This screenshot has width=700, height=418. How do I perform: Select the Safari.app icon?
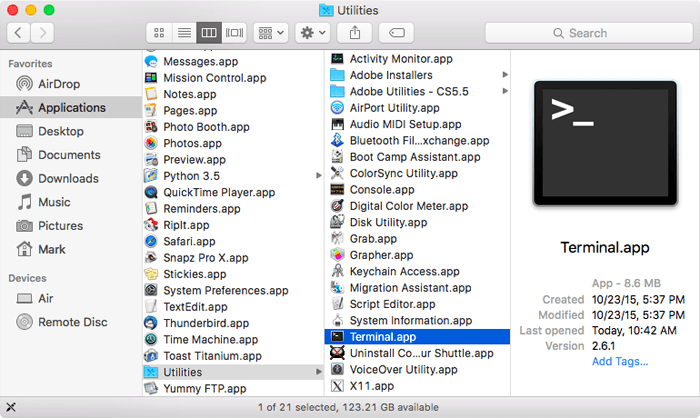pyautogui.click(x=151, y=241)
